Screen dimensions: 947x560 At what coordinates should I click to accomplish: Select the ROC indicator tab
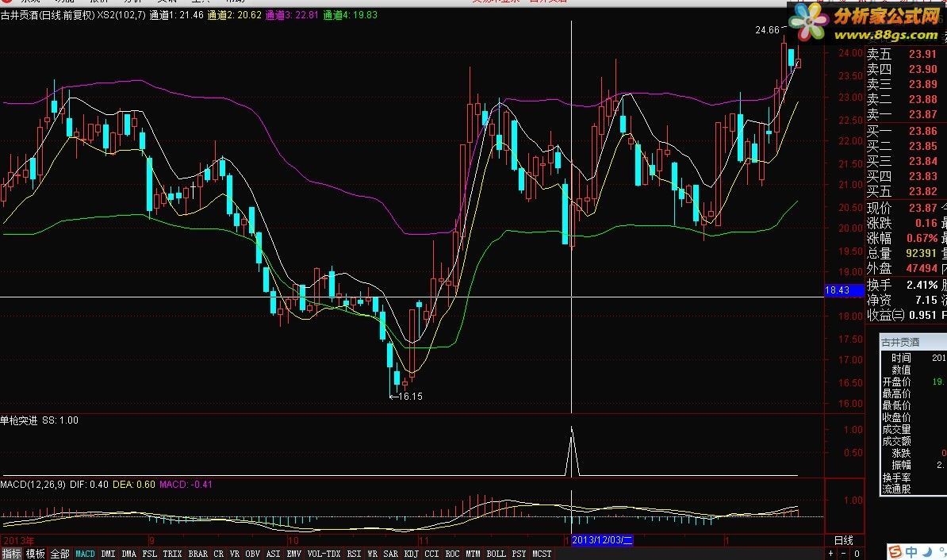tap(452, 554)
